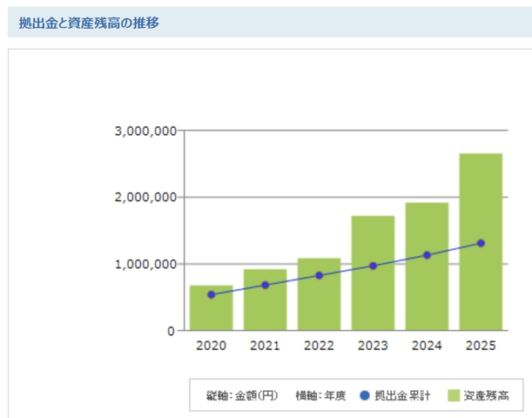Click the 拠出金累計 legend label
Screen dimensions: 532x418
tap(402, 395)
